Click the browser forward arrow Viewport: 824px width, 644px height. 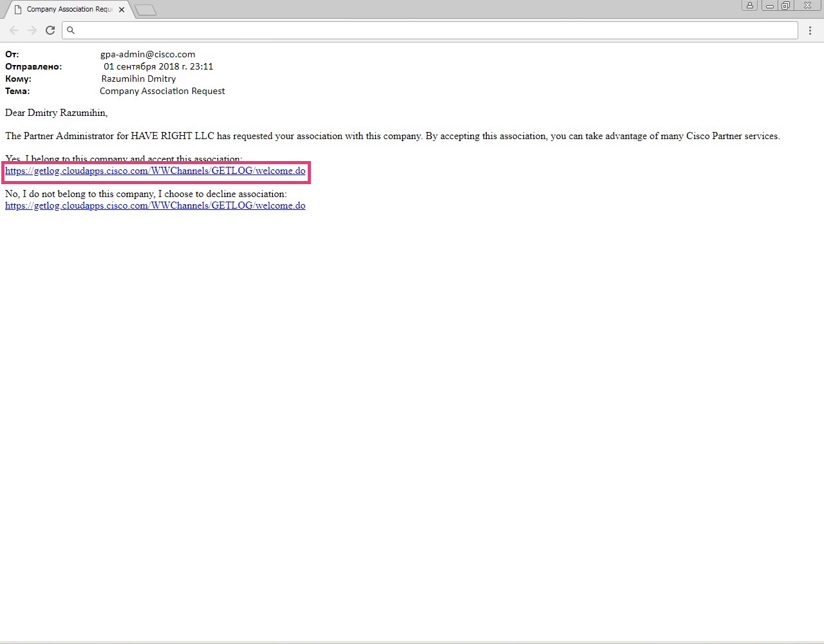(32, 30)
